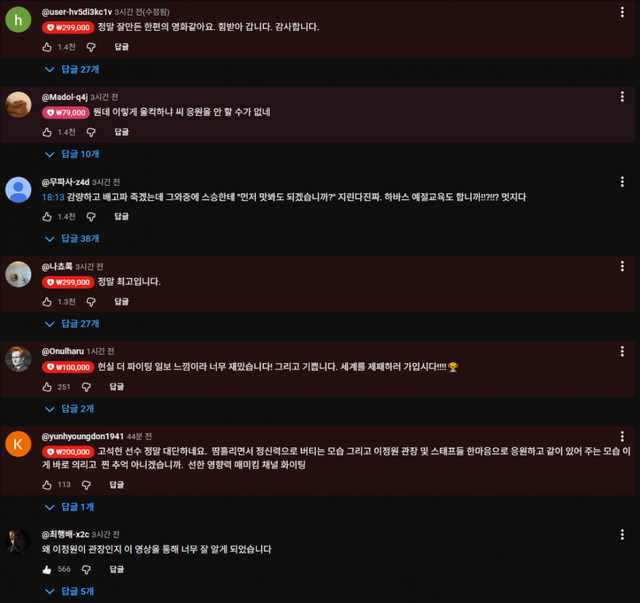640x603 pixels.
Task: Expand 답글 10개 under @Madol-q4j
Action: pyautogui.click(x=72, y=154)
